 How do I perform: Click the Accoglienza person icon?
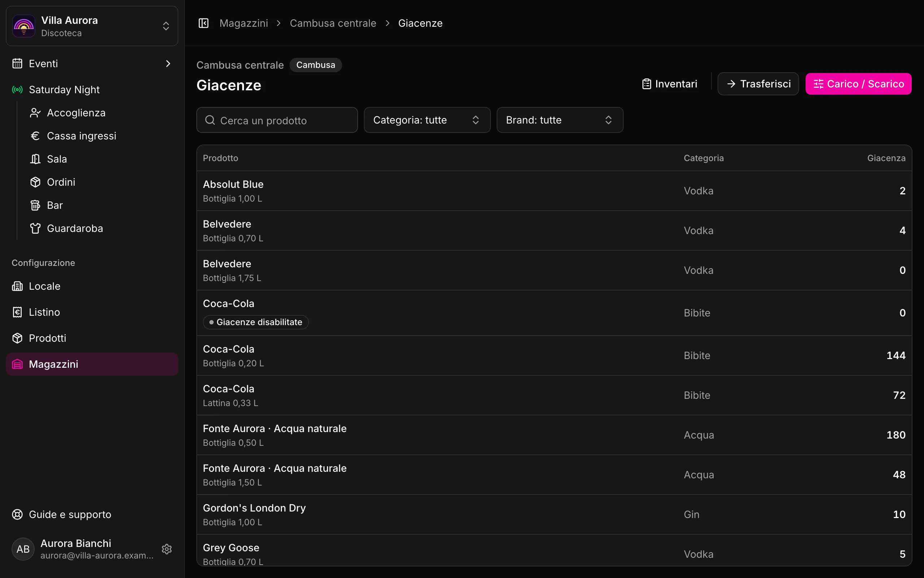[x=35, y=113]
